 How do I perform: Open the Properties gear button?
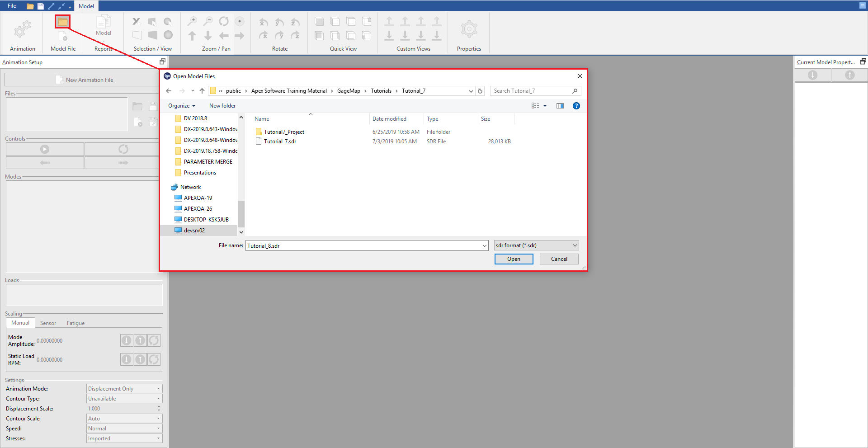click(469, 29)
